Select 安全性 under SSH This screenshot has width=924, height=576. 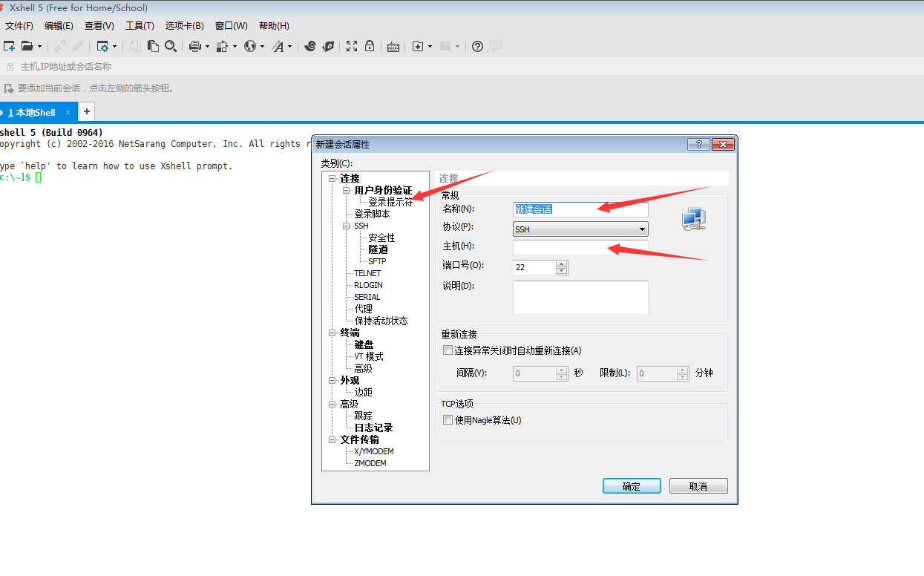click(381, 238)
